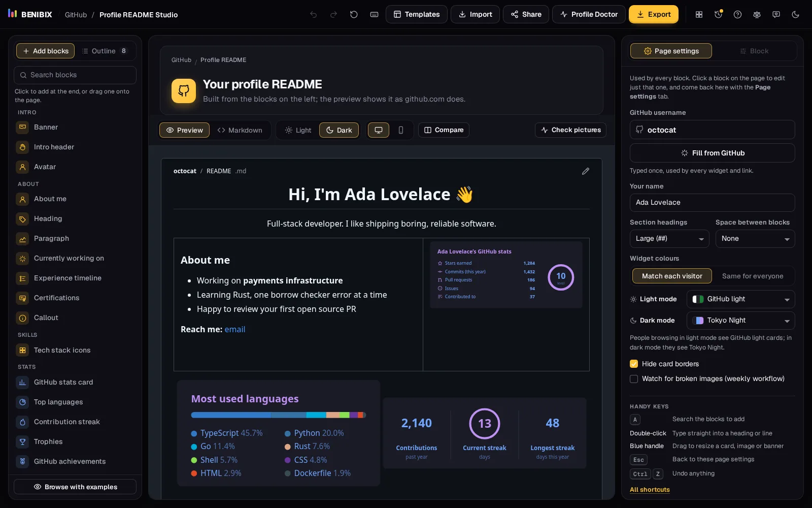Click the Search blocks field
Viewport: 812px width, 508px height.
(75, 75)
